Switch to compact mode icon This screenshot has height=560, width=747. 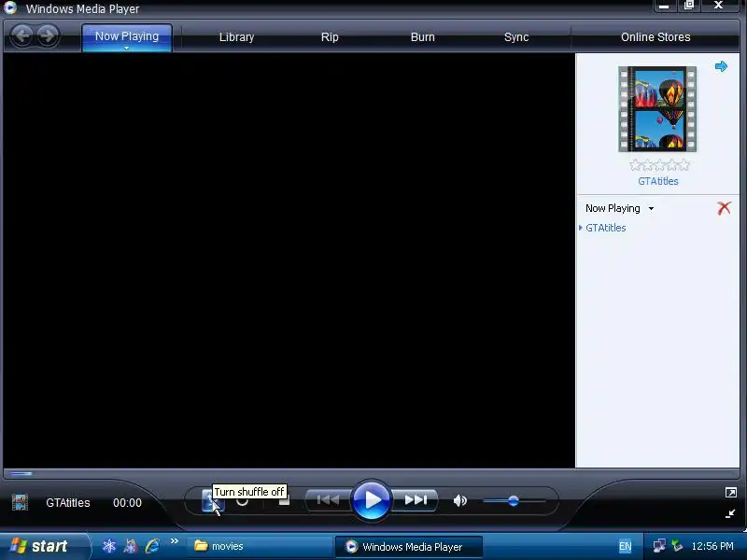point(730,513)
